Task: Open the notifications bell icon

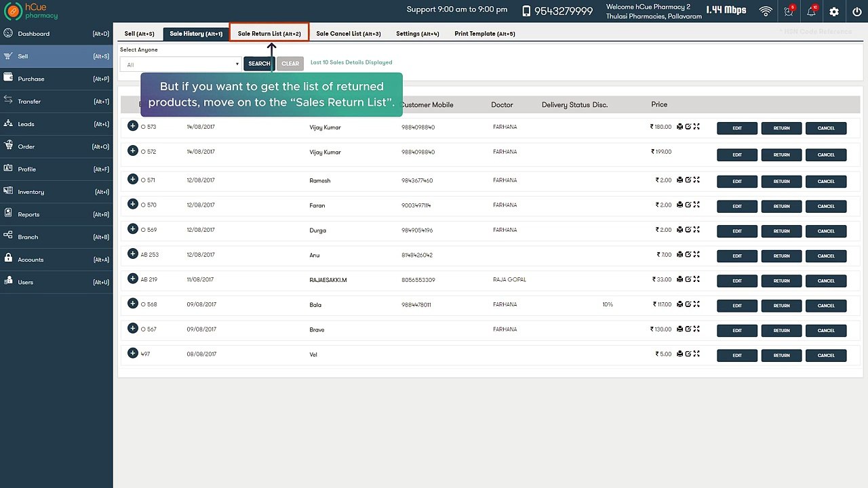Action: (x=811, y=12)
